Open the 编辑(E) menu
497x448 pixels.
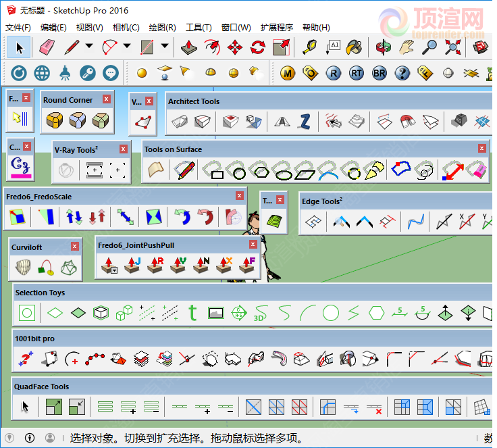coord(53,28)
